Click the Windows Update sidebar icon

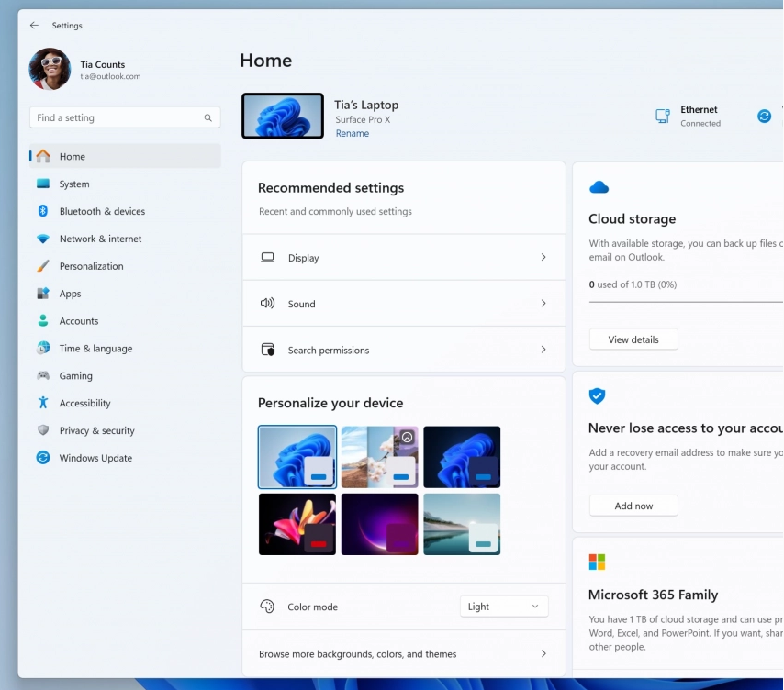click(43, 458)
